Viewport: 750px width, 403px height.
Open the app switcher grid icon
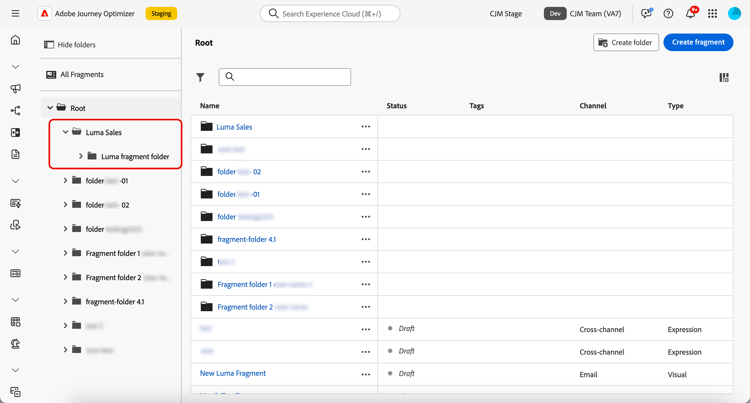pos(712,13)
